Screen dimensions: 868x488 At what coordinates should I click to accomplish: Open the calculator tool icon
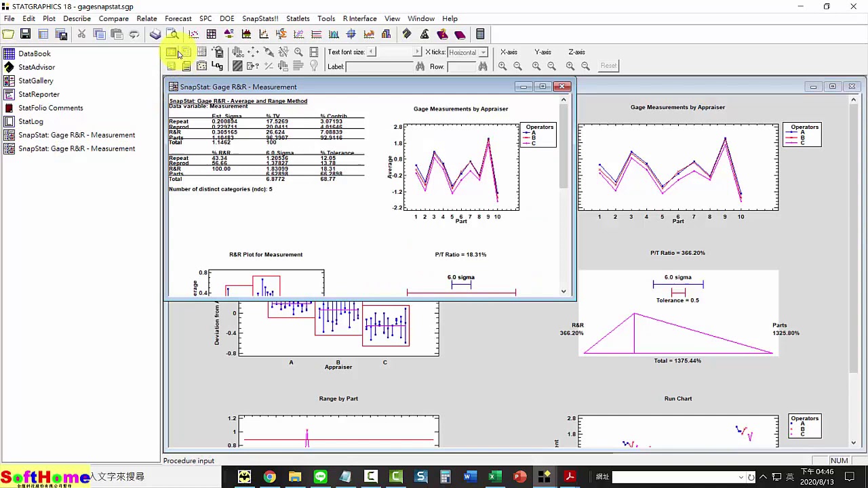(x=480, y=34)
